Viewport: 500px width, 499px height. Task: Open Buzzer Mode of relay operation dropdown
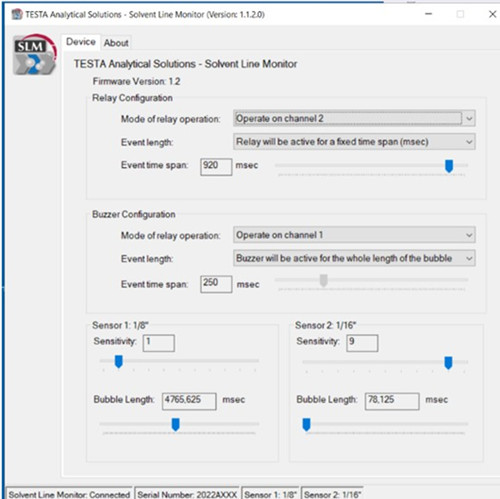point(354,235)
